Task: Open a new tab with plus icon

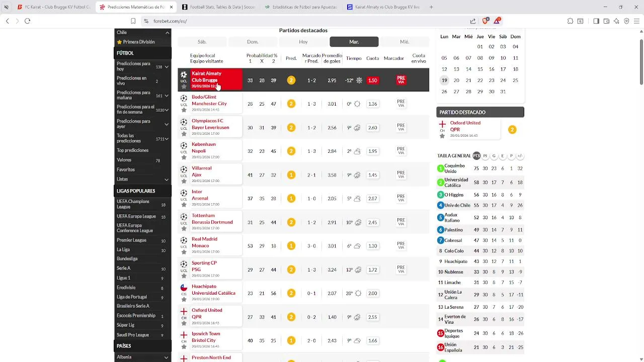Action: coord(431,7)
